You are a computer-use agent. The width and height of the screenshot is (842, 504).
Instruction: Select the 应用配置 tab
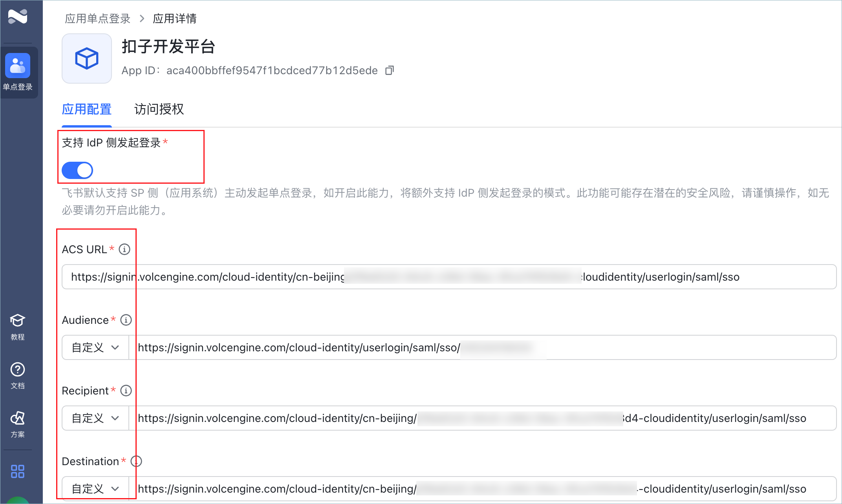(86, 110)
